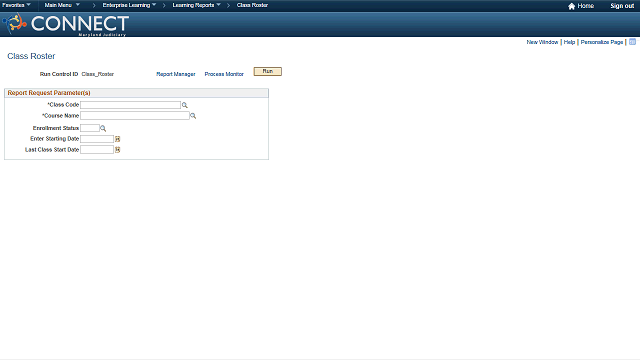Screen dimensions: 640x360
Task: Expand the Learning Reports breadcrumb menu
Action: tap(196, 5)
